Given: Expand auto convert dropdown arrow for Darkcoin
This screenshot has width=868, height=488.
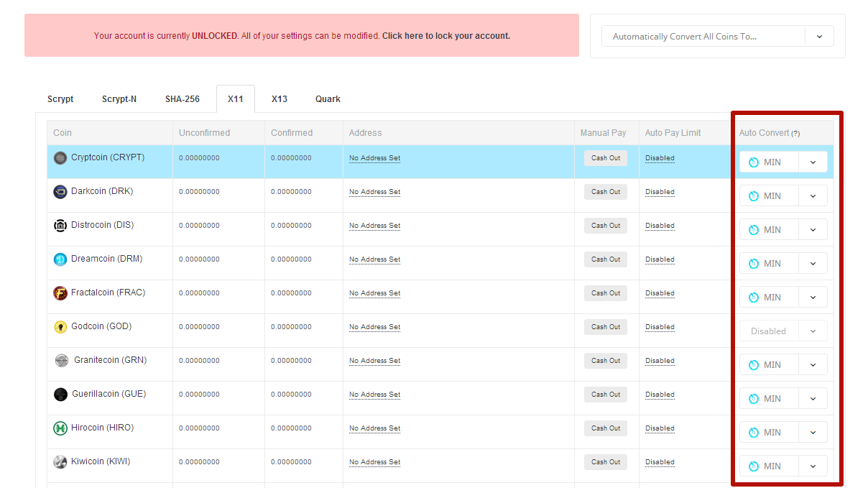Looking at the screenshot, I should click(813, 195).
